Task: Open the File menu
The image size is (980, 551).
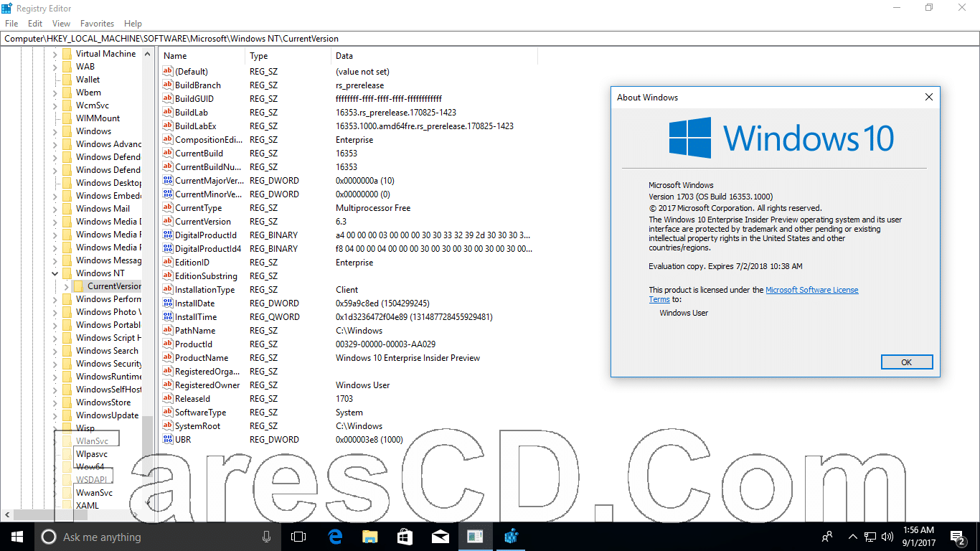Action: coord(11,24)
